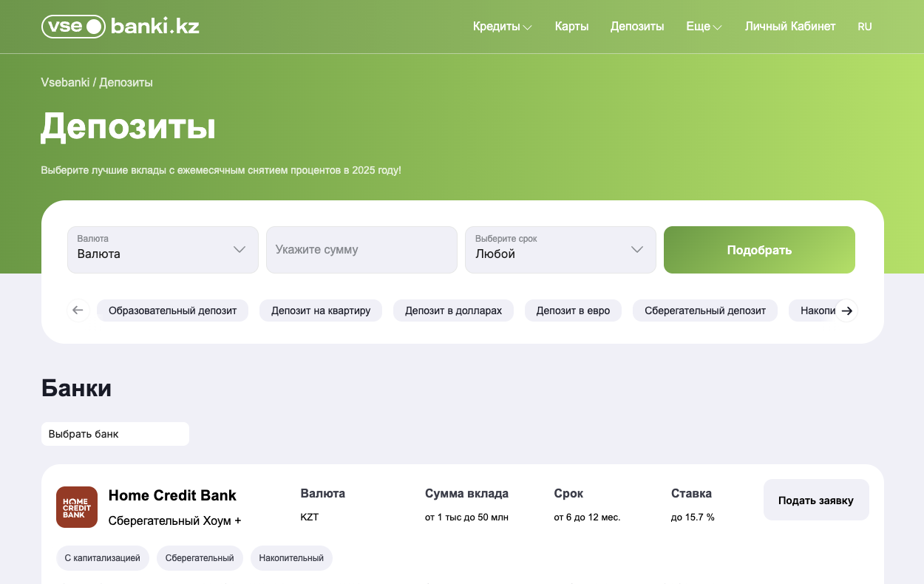Open the Валюта currency dropdown
This screenshot has width=924, height=584.
click(163, 250)
